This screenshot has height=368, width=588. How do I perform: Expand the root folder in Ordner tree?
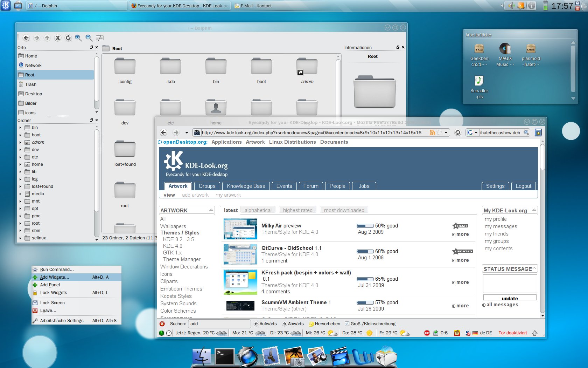(x=20, y=223)
